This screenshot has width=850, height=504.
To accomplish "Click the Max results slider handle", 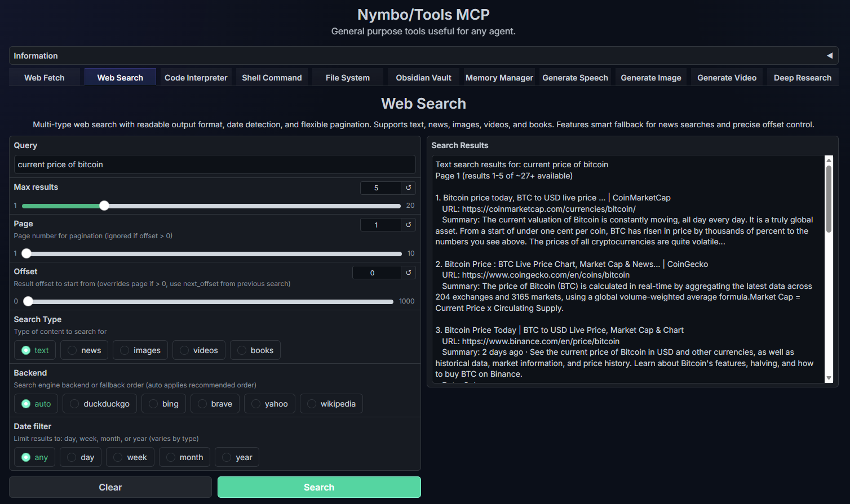I will point(104,206).
